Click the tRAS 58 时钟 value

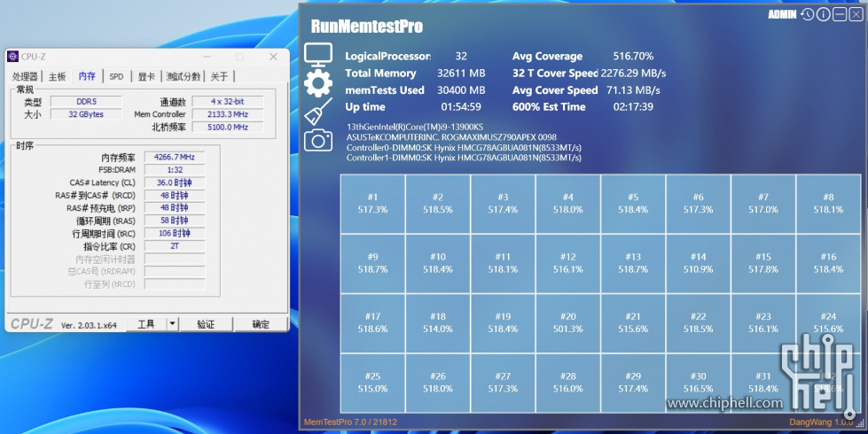[175, 221]
